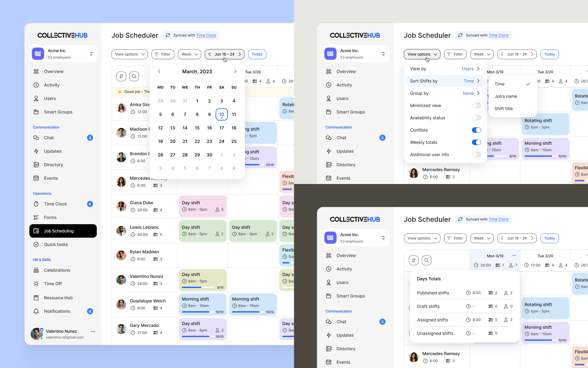Open Updates in left panel sidebar
This screenshot has width=588, height=368.
63,151
